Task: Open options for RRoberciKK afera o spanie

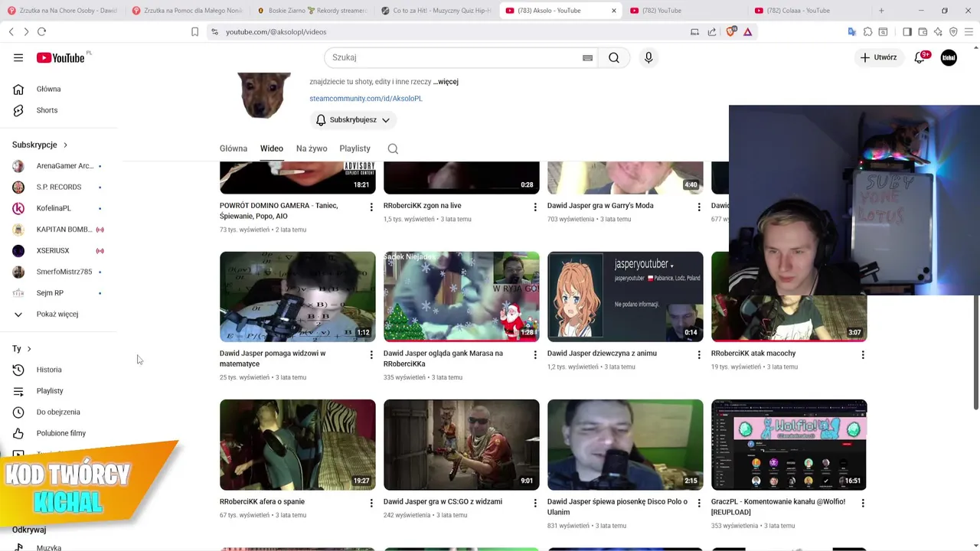Action: [371, 503]
